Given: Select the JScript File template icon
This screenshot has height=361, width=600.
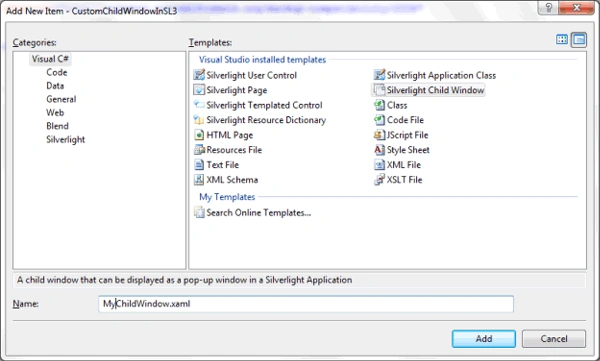Looking at the screenshot, I should [x=379, y=135].
